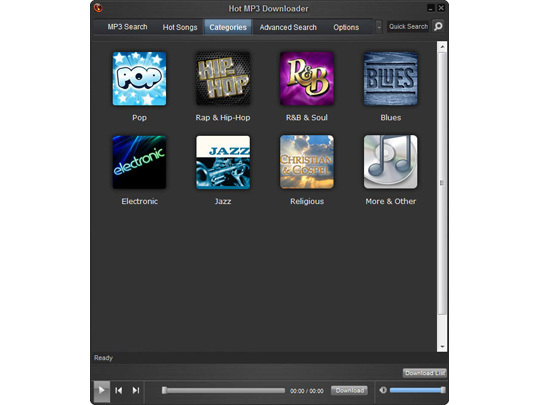The image size is (540, 405).
Task: Click the 'Rap & Hip-Hop' label
Action: (223, 118)
